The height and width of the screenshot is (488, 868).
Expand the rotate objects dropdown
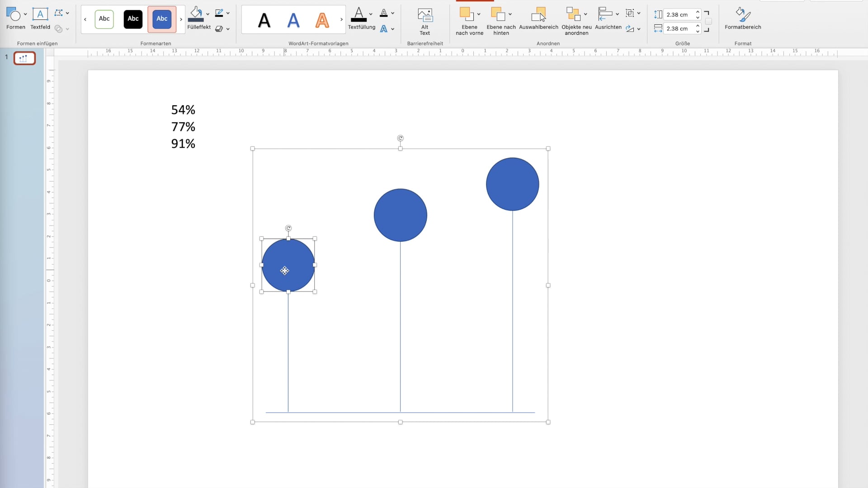pos(639,29)
